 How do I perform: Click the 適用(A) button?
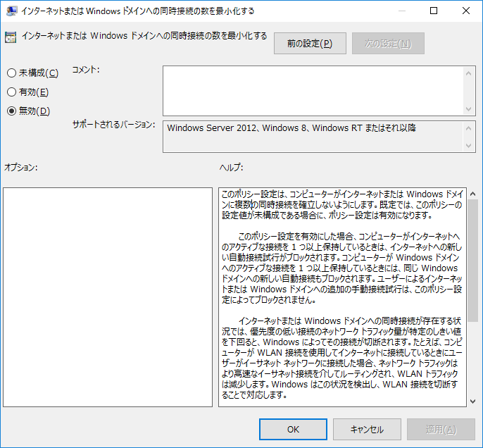pos(441,429)
